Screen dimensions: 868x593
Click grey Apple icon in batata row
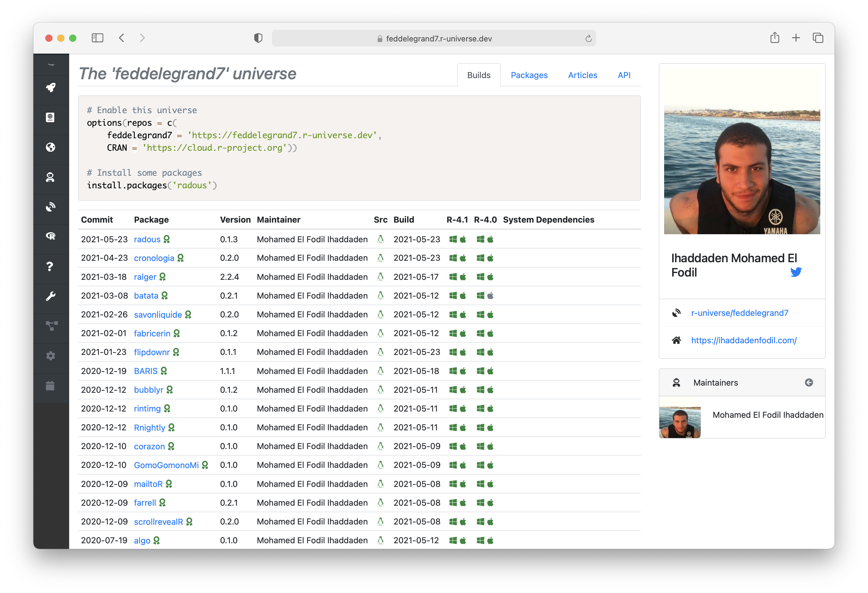point(490,296)
